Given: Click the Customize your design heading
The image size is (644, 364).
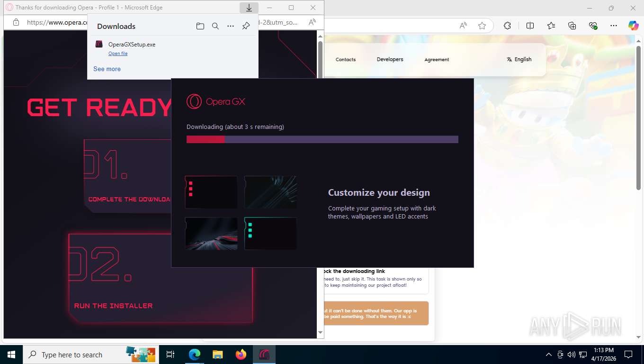Looking at the screenshot, I should coord(379,192).
